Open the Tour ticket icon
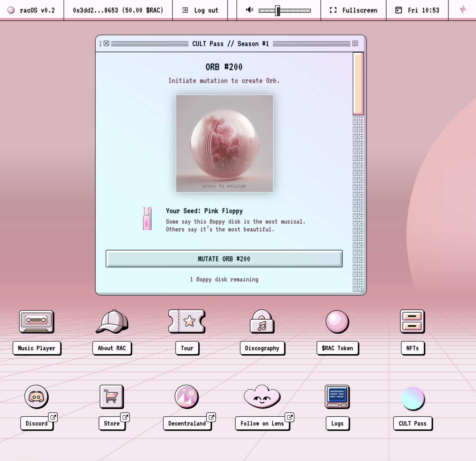This screenshot has height=461, width=476. tap(187, 321)
